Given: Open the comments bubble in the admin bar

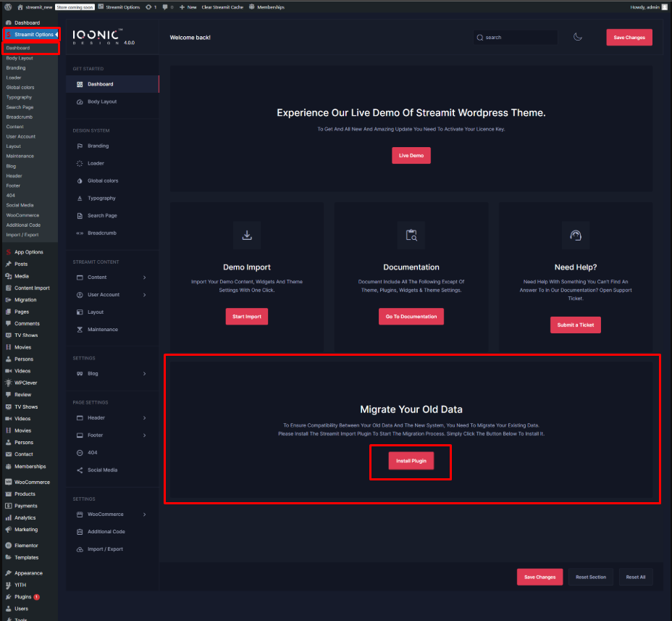Looking at the screenshot, I should (167, 7).
